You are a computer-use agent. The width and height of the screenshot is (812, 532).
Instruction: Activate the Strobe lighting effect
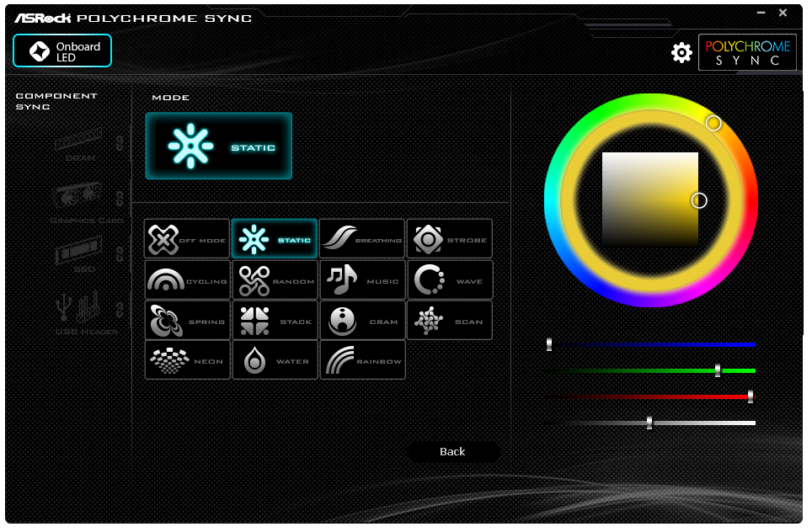point(450,238)
